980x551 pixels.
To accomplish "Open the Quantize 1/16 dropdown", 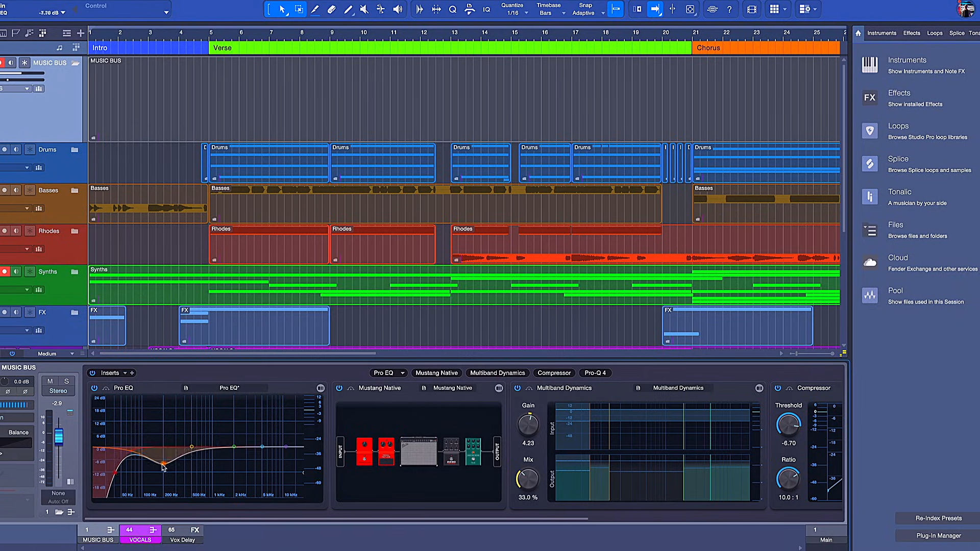I will (x=526, y=13).
